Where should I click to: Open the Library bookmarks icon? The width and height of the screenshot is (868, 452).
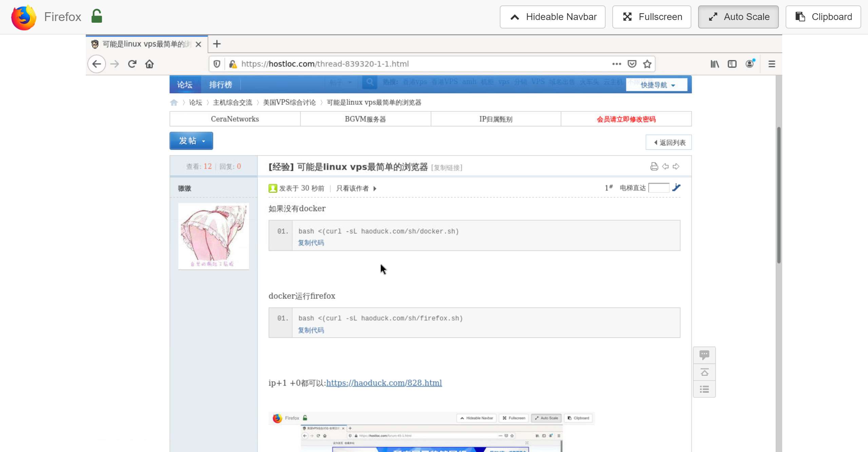[x=715, y=64]
